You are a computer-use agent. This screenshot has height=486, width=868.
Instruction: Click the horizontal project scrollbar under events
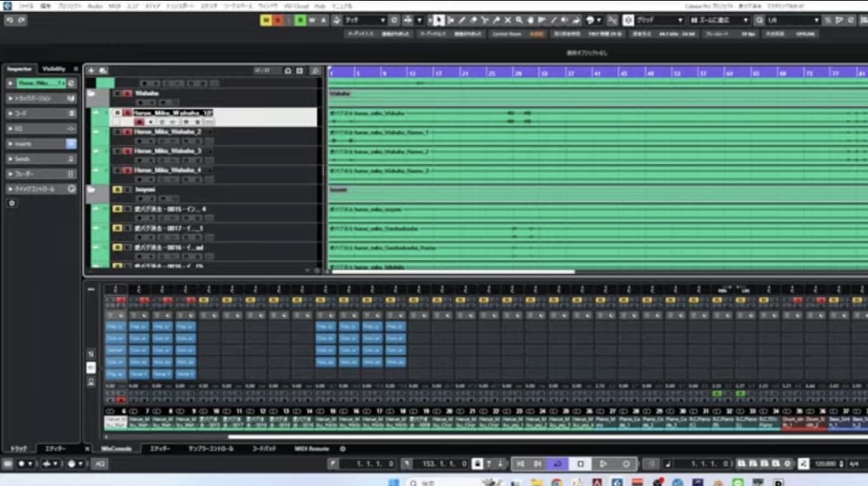coord(453,272)
